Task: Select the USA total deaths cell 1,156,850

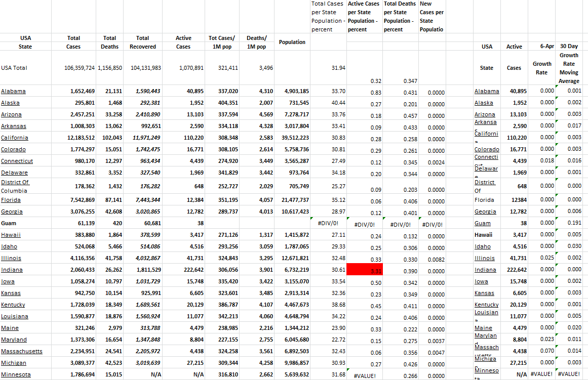Action: click(x=109, y=68)
